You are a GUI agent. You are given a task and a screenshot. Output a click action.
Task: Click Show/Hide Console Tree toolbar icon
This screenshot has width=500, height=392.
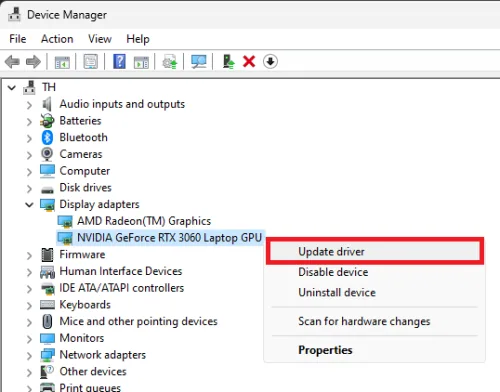click(62, 62)
